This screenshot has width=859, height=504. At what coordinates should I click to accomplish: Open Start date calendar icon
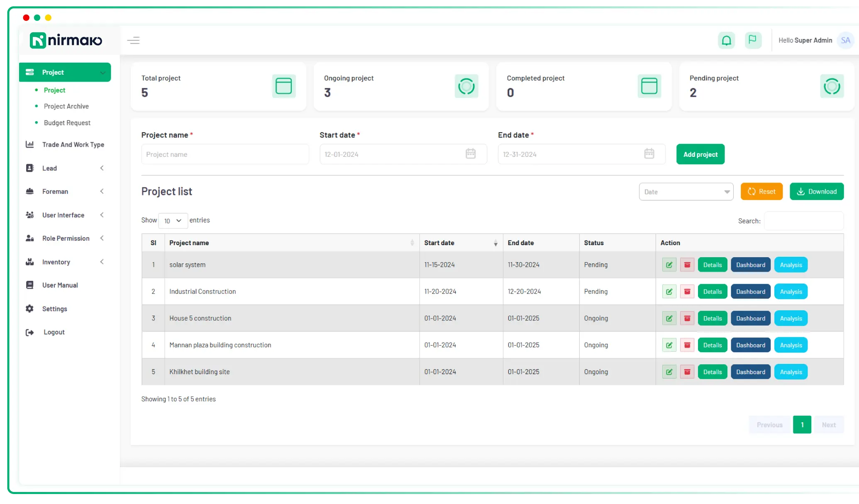tap(470, 154)
